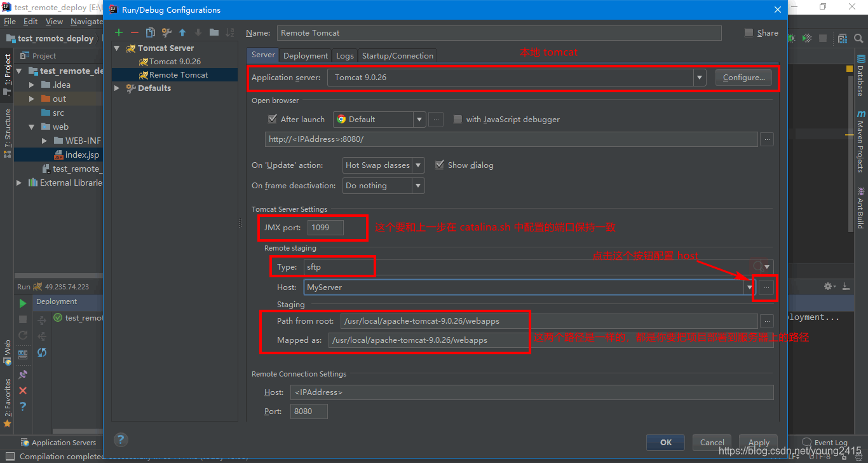Open the Application Servers tool window tab
Viewport: 868px width, 463px height.
click(58, 443)
